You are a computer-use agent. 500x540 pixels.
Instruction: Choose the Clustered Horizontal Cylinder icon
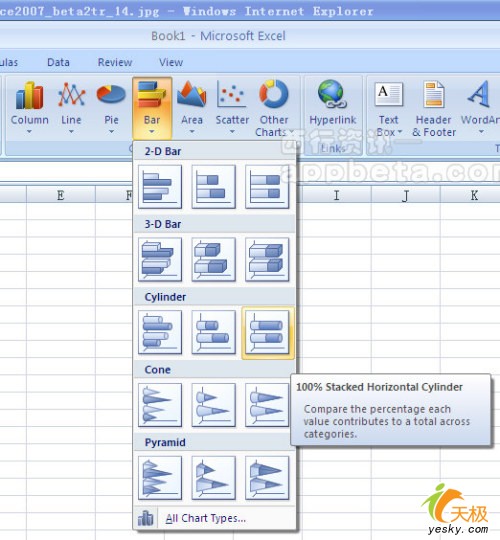(160, 332)
